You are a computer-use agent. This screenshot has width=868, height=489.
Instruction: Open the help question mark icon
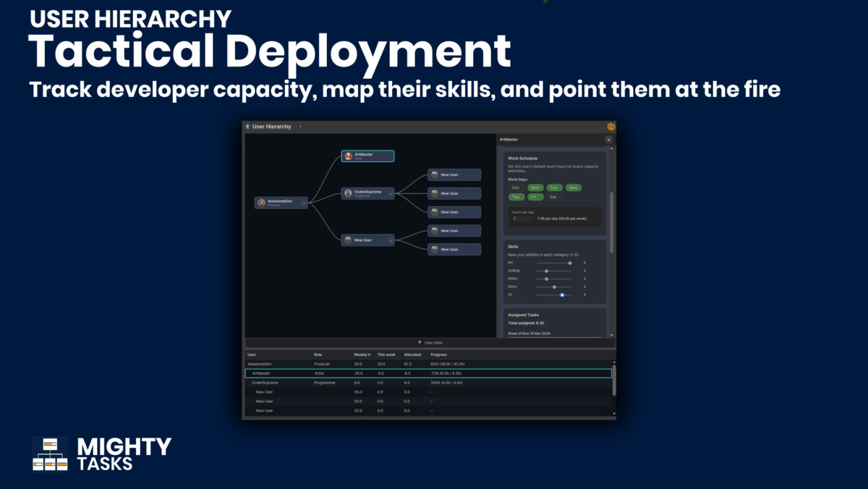tap(300, 127)
